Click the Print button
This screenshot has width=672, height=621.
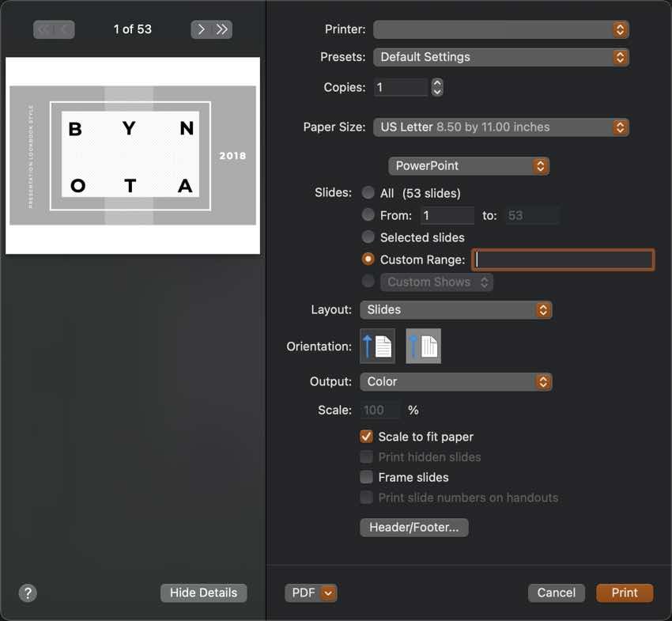tap(625, 593)
